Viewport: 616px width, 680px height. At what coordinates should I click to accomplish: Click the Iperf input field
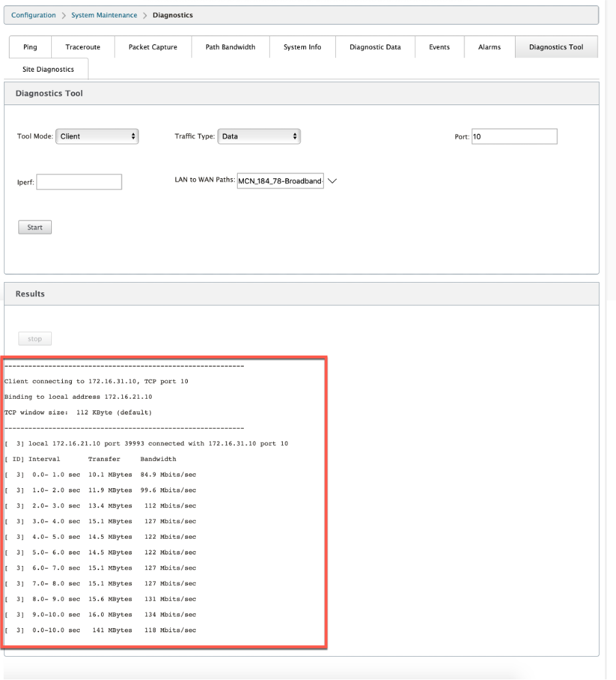tap(79, 182)
